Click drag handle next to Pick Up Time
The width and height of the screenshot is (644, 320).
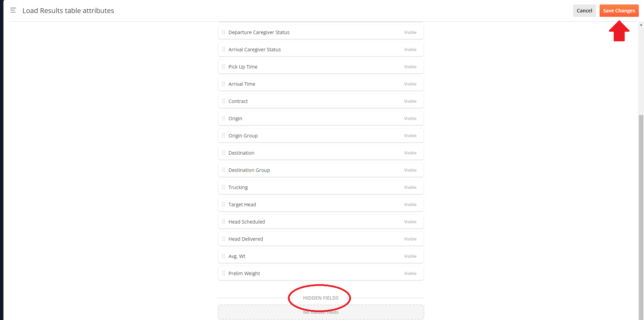click(224, 66)
